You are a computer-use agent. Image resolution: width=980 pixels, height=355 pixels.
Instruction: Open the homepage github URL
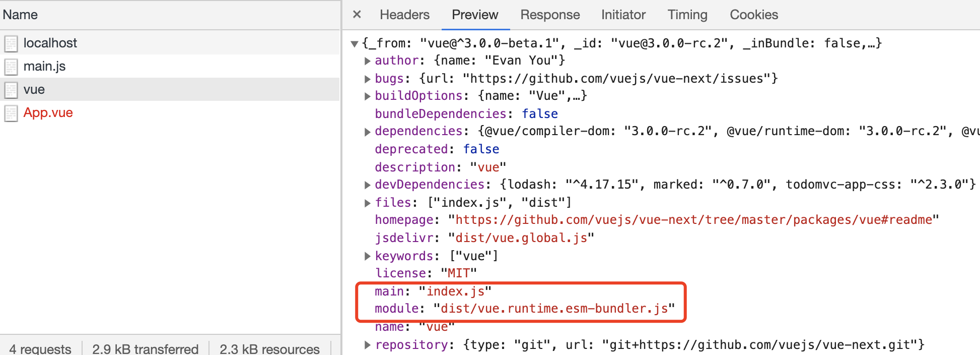[693, 220]
